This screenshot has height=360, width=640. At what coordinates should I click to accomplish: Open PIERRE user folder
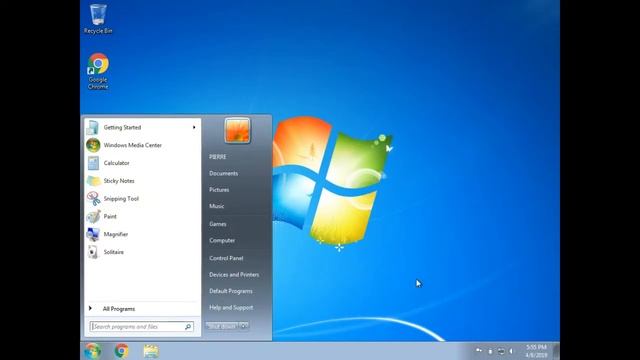(218, 157)
